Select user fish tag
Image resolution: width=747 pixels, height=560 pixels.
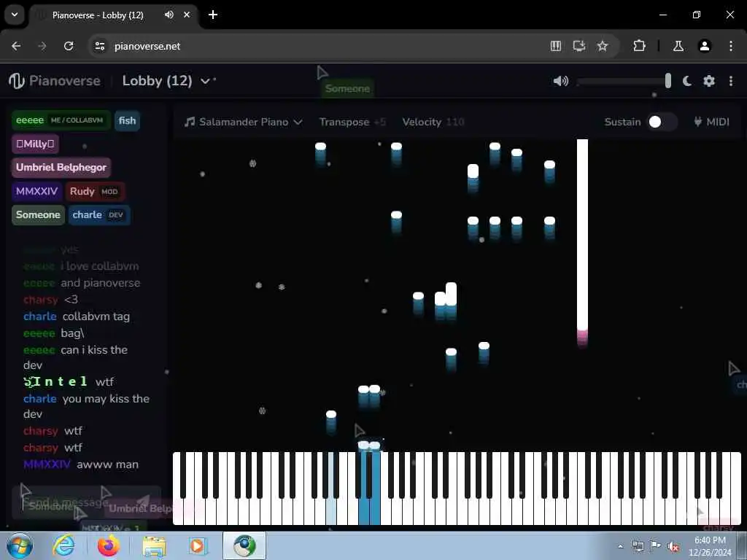(127, 120)
